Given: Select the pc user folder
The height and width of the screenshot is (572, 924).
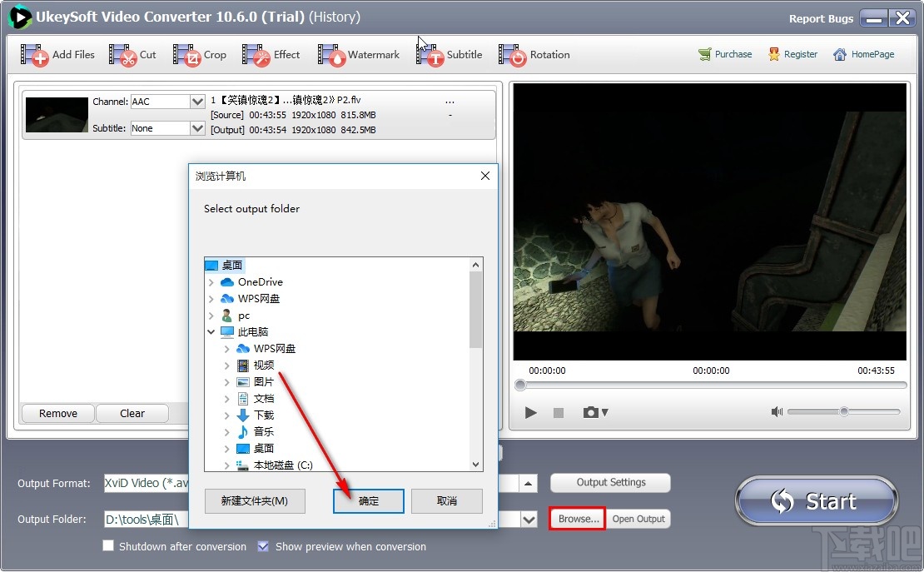Looking at the screenshot, I should (x=243, y=316).
